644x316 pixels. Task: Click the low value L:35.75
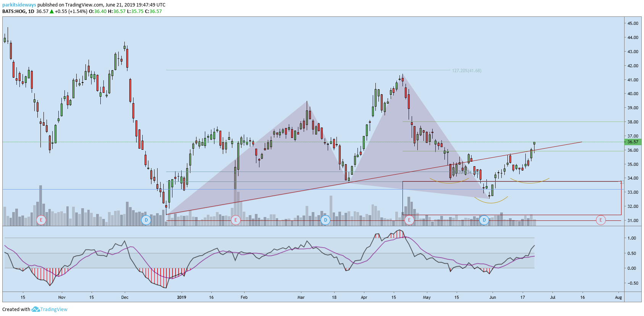[x=135, y=11]
